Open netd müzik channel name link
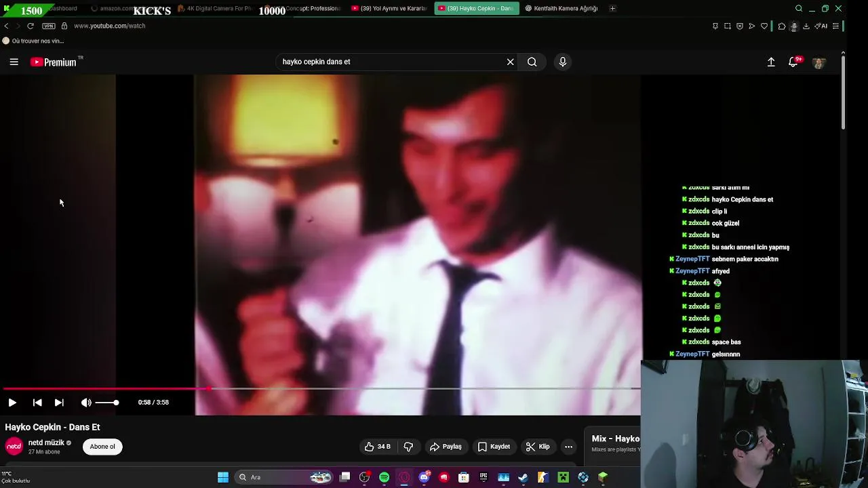 46,443
